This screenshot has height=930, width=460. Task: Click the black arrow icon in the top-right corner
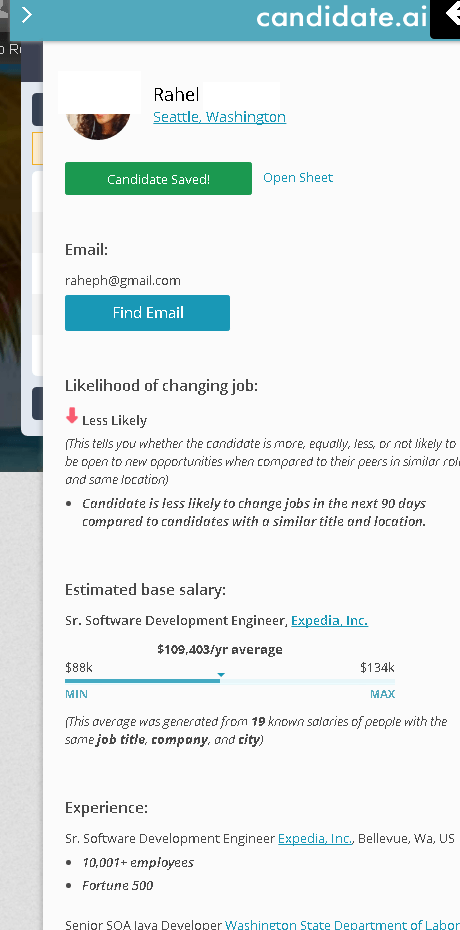(x=449, y=17)
